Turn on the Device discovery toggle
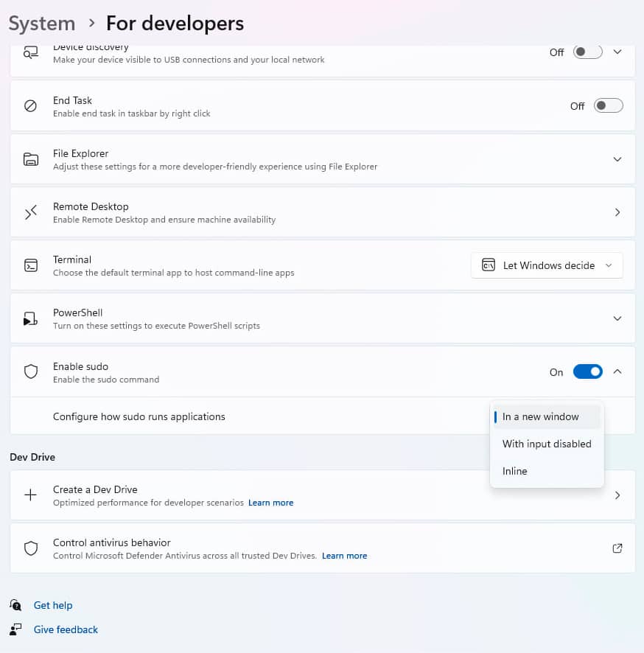This screenshot has width=644, height=653. 587,52
